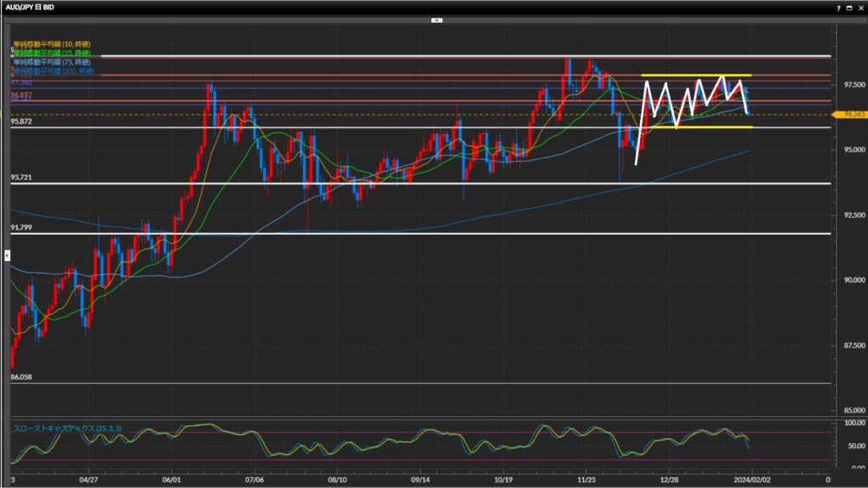
Task: Close the AUD/JPY chart panel
Action: pos(860,7)
